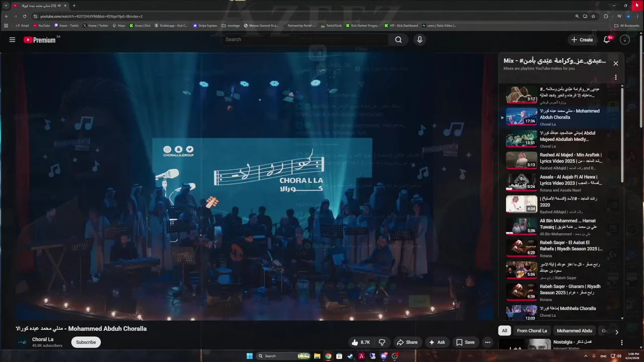
Task: Go to YouTube Premium home logo
Action: (x=39, y=40)
